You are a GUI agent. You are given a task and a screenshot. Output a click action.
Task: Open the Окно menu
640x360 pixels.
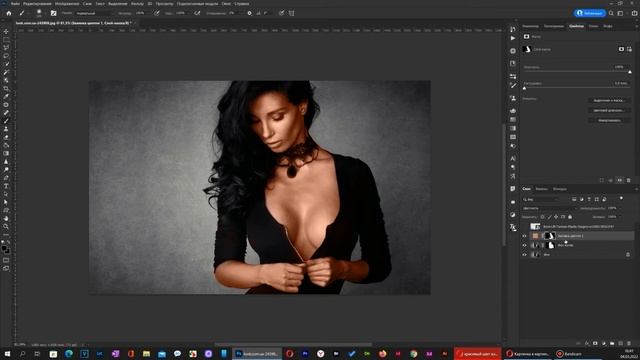click(x=226, y=4)
